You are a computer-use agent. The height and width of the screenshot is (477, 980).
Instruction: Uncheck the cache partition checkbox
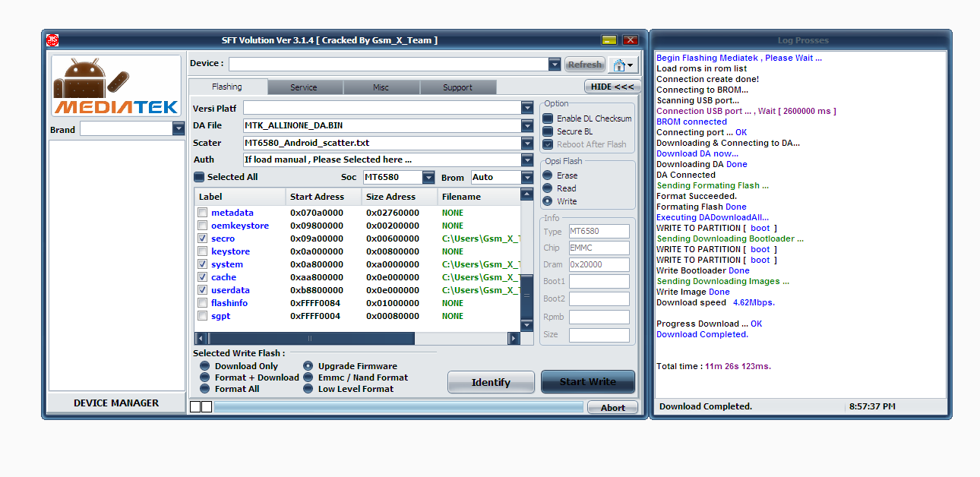click(x=202, y=277)
